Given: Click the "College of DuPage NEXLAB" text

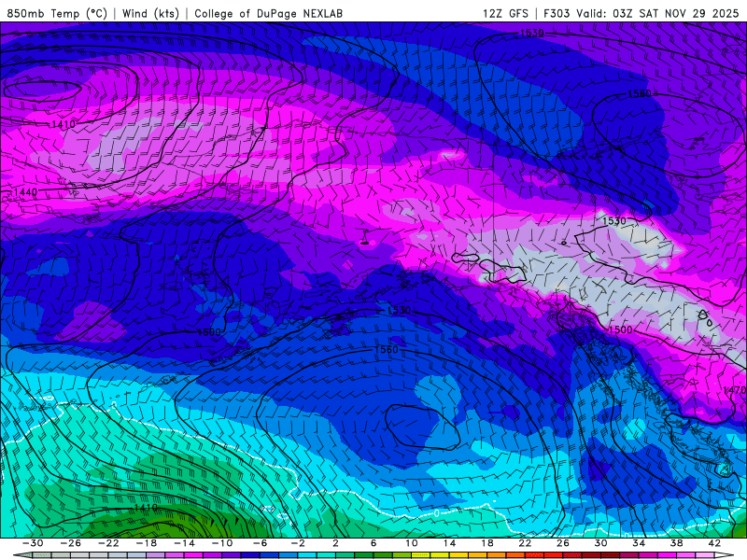Looking at the screenshot, I should click(x=268, y=13).
